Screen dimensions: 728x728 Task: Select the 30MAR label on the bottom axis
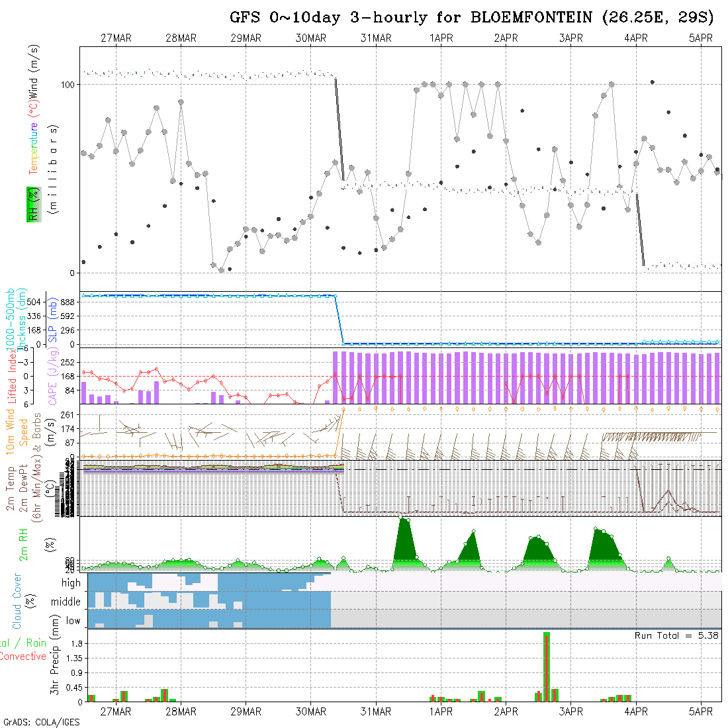(x=311, y=711)
